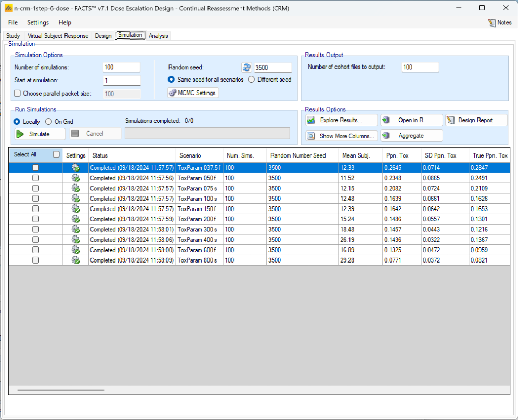Click Show More Columns button
519x420 pixels.
341,136
